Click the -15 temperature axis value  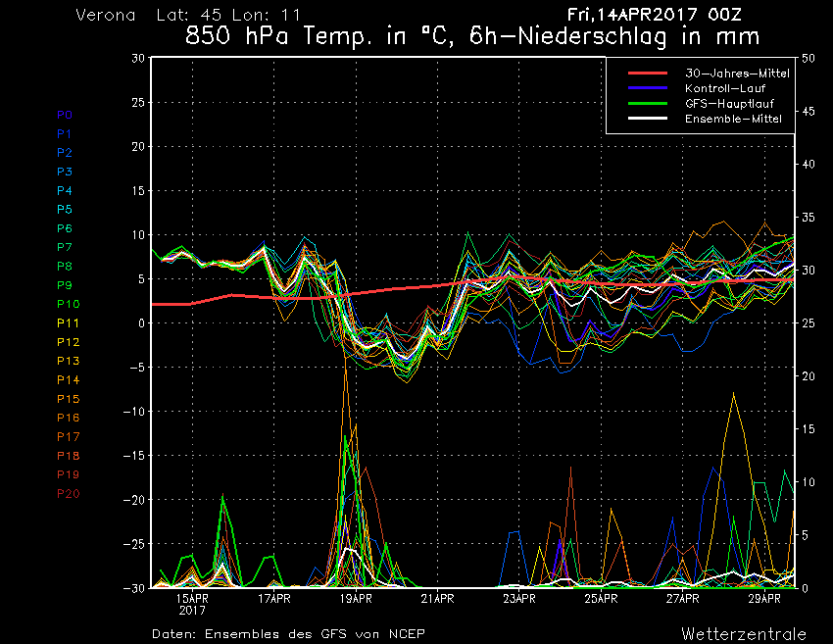(134, 456)
